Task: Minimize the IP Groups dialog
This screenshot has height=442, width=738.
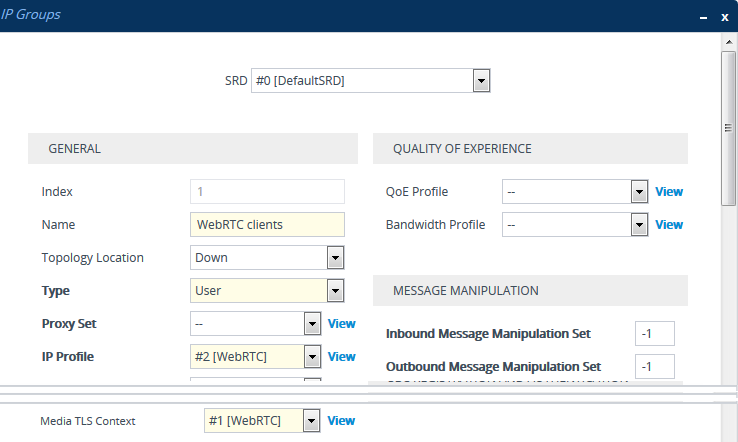Action: 702,17
